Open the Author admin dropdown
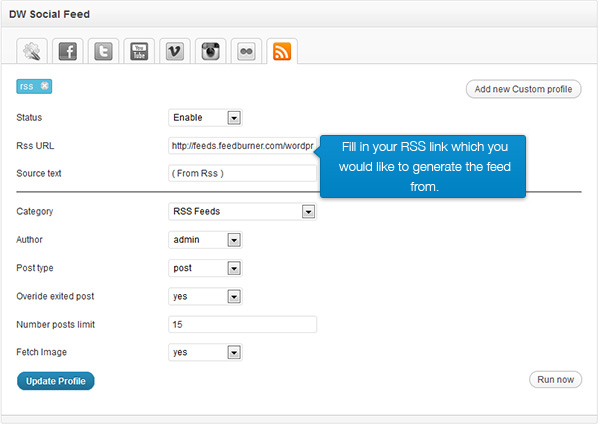600x426 pixels. point(205,240)
